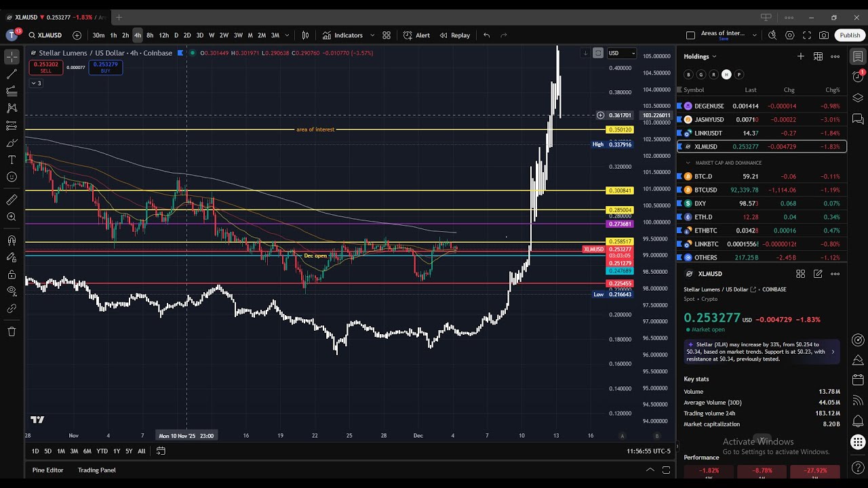The width and height of the screenshot is (868, 488).
Task: Expand the 3 hidden indicators legend
Action: (x=36, y=83)
